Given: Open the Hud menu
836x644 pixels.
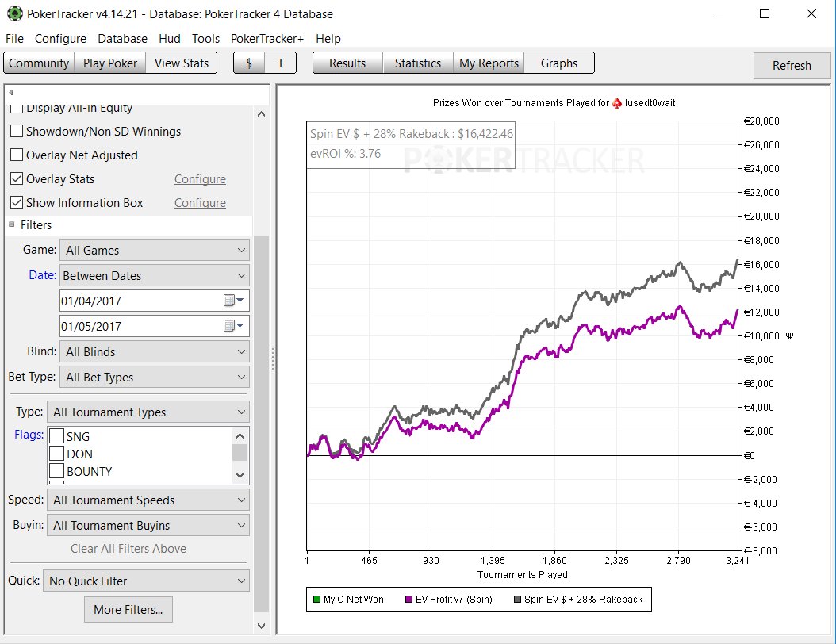Looking at the screenshot, I should tap(170, 38).
